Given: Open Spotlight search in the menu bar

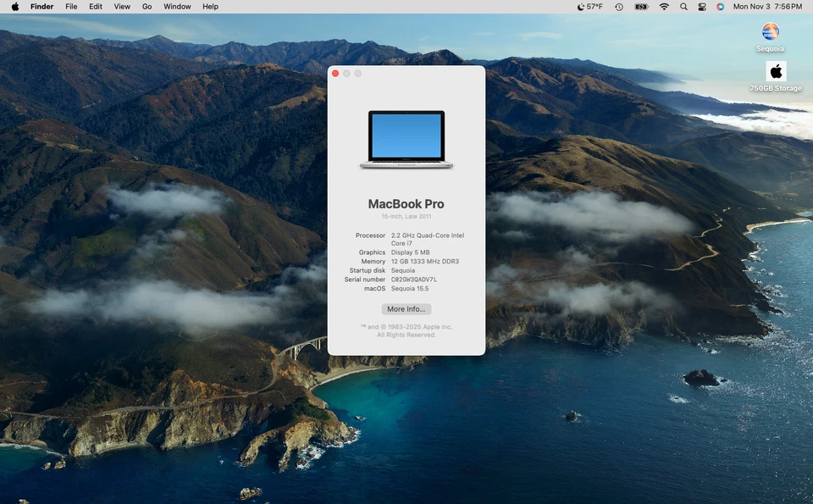Looking at the screenshot, I should (683, 7).
